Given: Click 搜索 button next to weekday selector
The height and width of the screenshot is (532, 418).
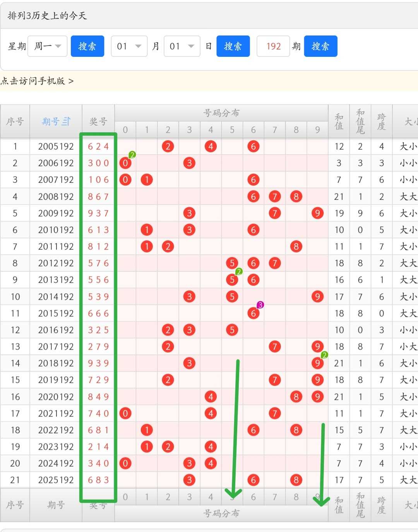Looking at the screenshot, I should pos(87,46).
